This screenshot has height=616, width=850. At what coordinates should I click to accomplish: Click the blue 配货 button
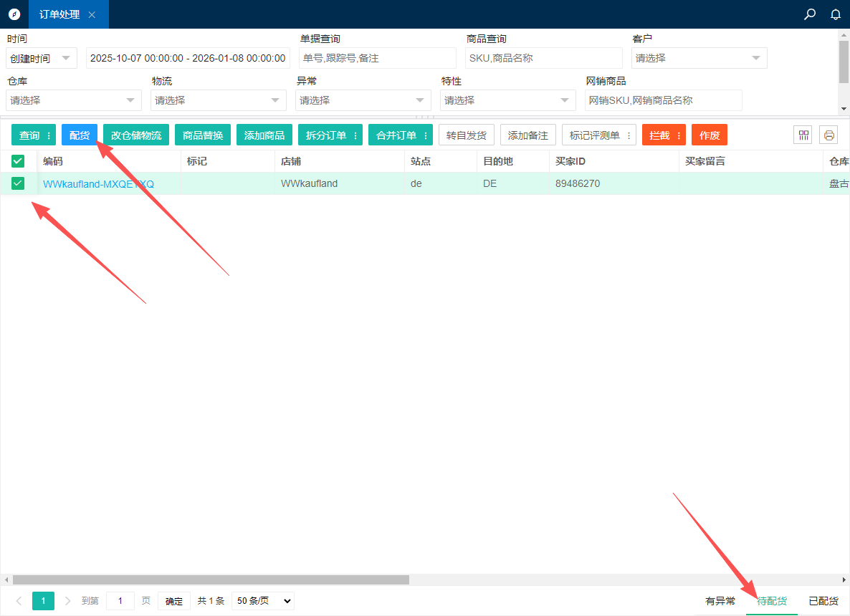pos(80,135)
